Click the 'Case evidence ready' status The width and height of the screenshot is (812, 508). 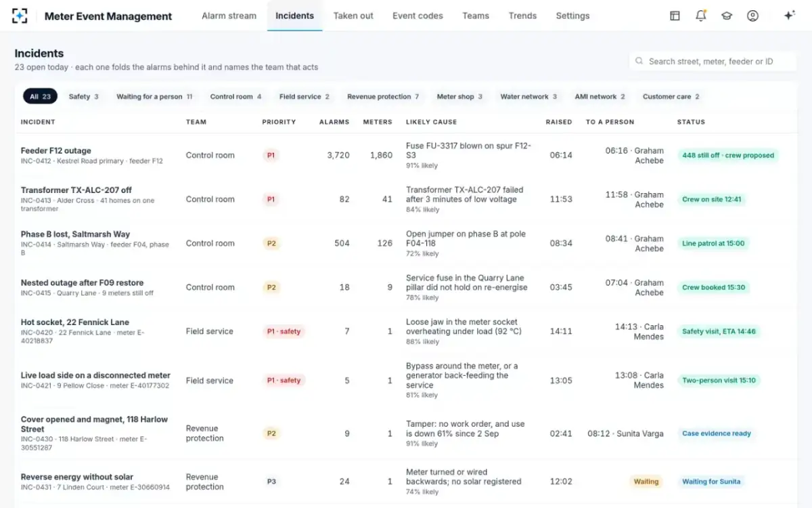pyautogui.click(x=717, y=433)
